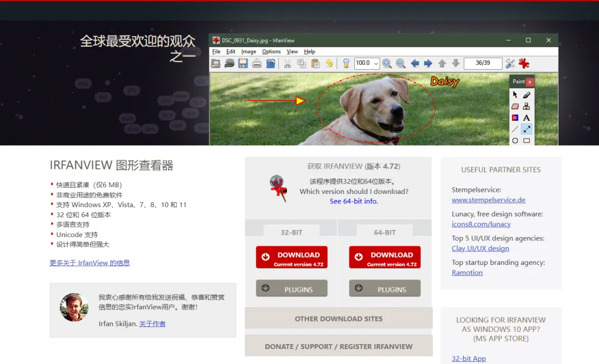Open the Help menu in IrfanView
The image size is (599, 364).
309,52
